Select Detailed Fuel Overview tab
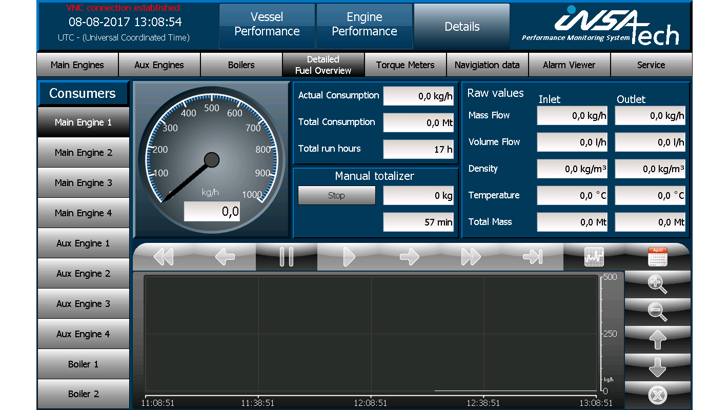The image size is (728, 410). click(323, 65)
